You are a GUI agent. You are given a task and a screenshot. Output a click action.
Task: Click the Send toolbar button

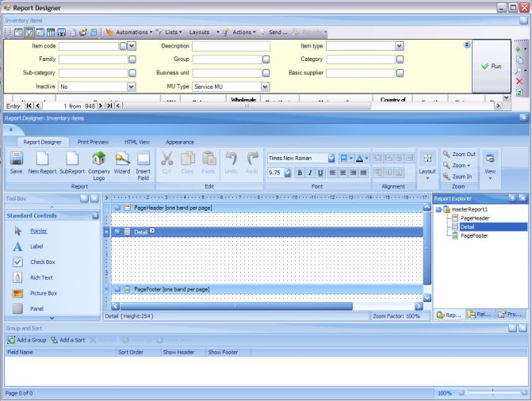[274, 32]
